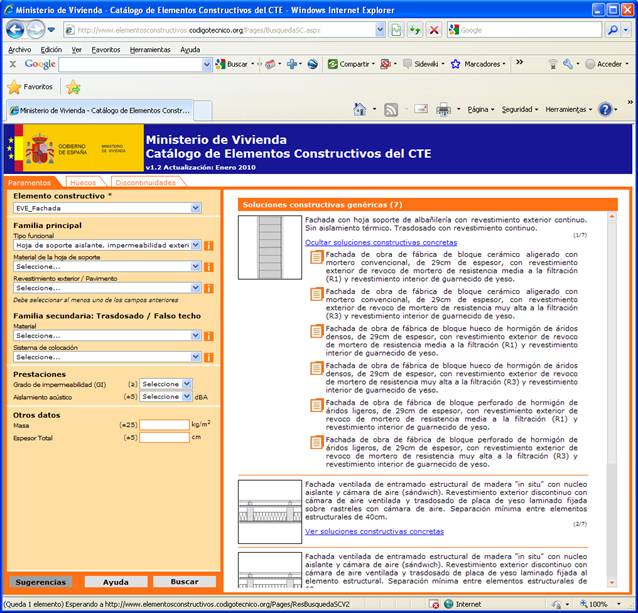Open the Aislamiento acústico dropdown
This screenshot has width=638, height=613.
166,396
